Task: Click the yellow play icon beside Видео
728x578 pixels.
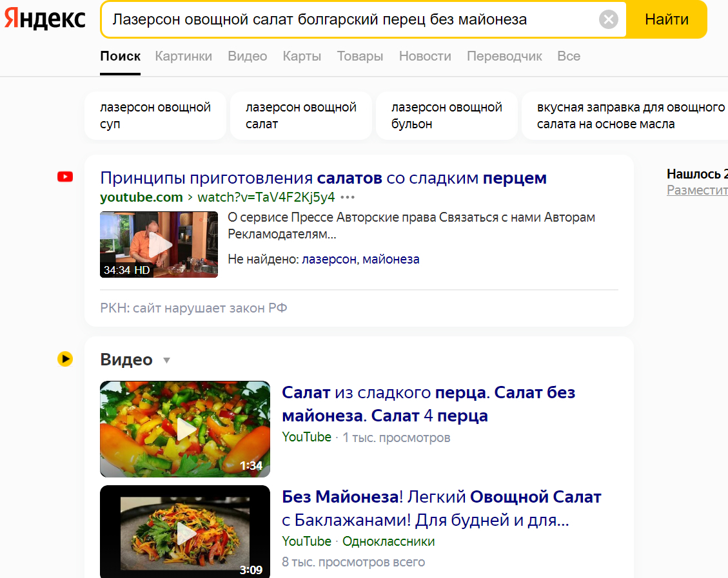Action: 65,358
